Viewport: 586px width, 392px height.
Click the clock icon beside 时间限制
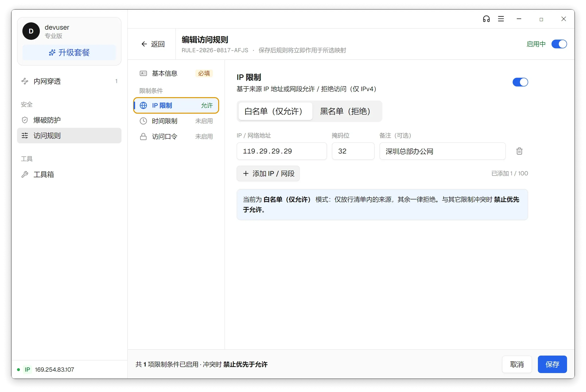click(143, 121)
